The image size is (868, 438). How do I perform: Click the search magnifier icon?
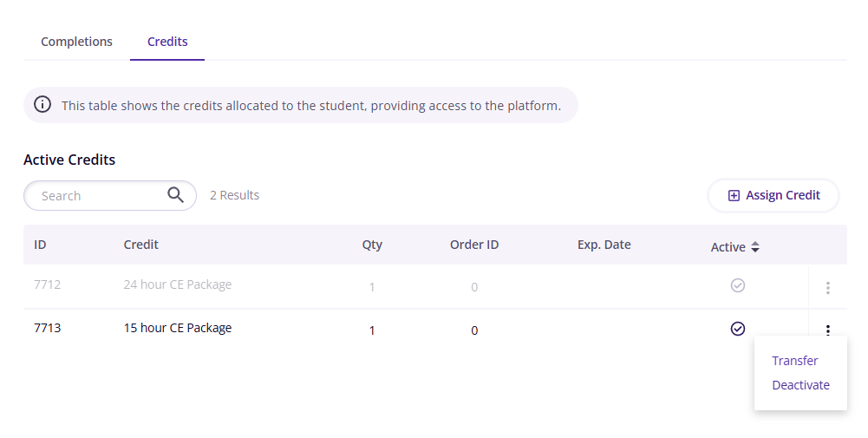click(175, 195)
